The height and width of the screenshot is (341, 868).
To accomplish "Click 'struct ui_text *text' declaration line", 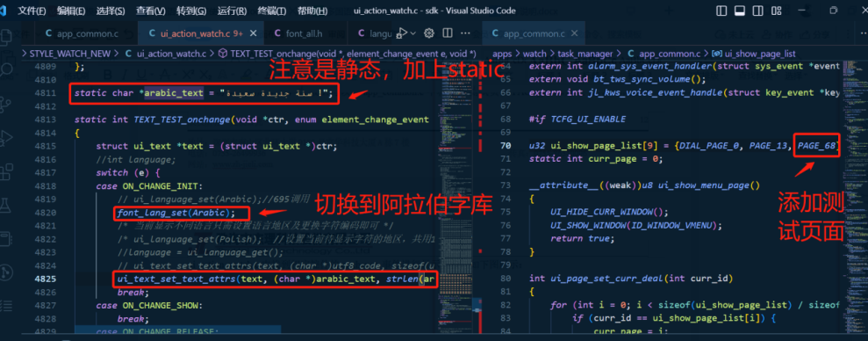I will (217, 146).
